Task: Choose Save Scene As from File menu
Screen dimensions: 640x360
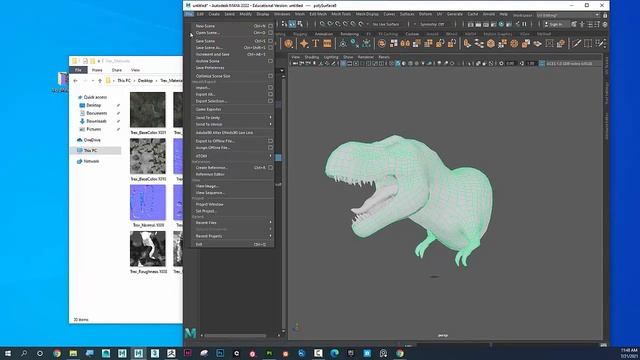Action: [x=232, y=47]
